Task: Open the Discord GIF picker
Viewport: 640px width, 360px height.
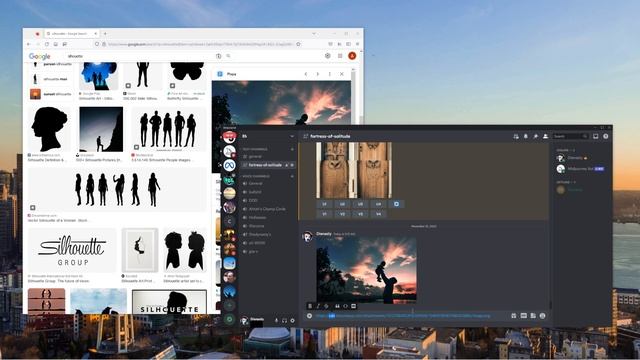Action: coord(523,316)
